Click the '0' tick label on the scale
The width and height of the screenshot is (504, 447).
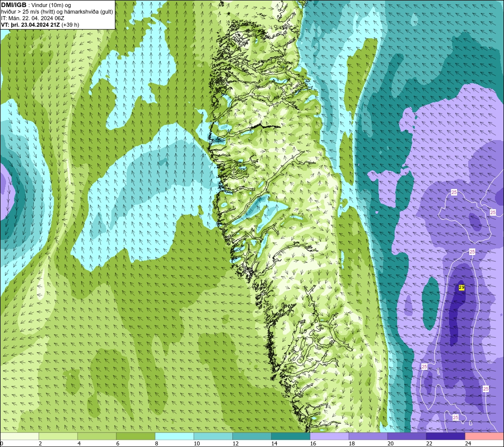click(x=2, y=443)
